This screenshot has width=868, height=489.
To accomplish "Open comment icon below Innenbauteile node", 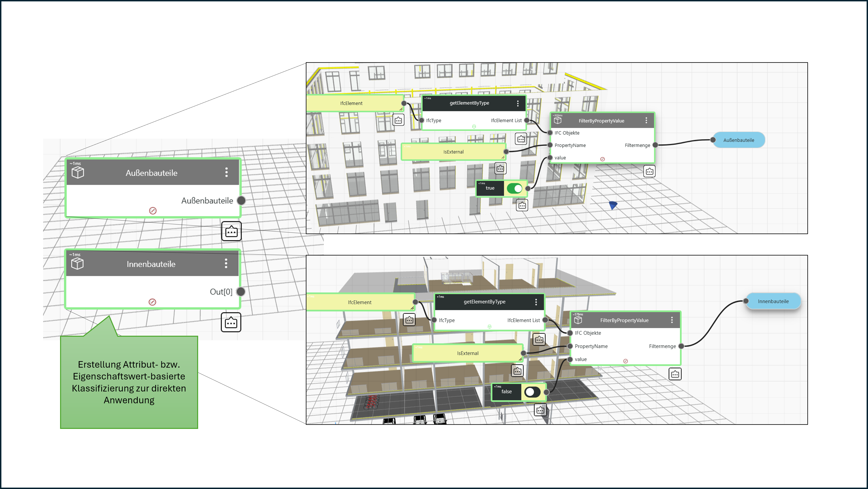I will (231, 323).
